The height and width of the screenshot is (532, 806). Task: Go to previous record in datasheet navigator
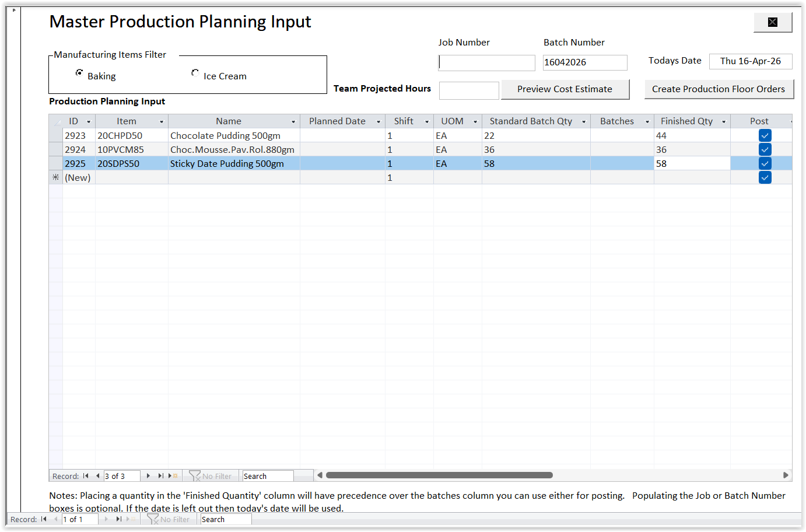(97, 476)
